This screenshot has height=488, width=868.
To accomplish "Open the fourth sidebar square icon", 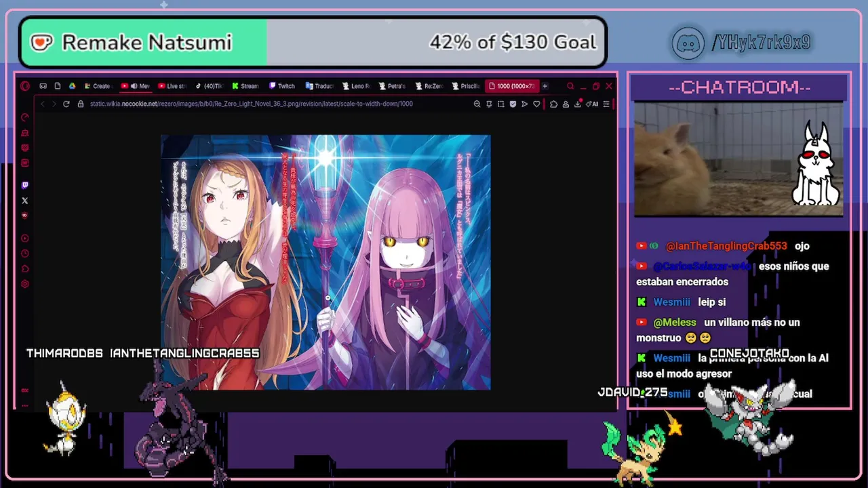I will pyautogui.click(x=25, y=163).
